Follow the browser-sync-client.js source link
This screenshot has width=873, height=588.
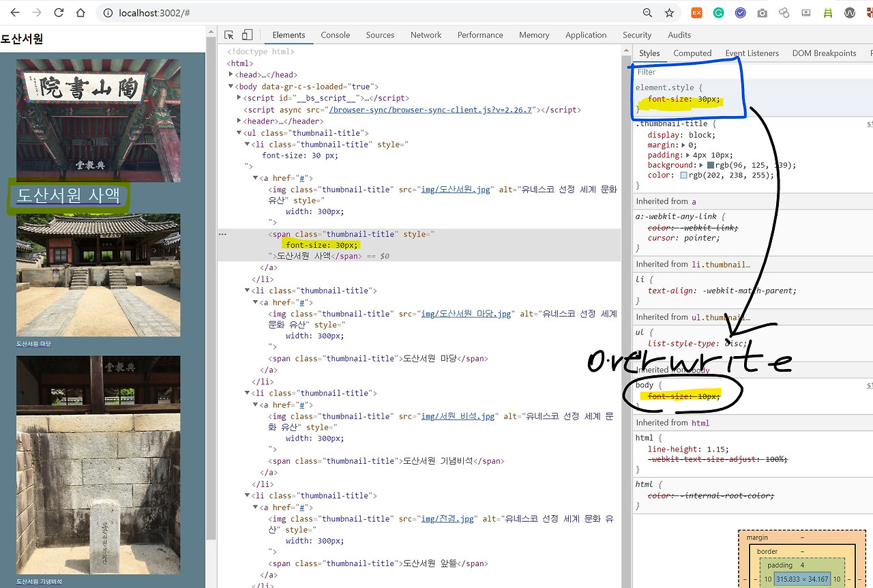432,110
